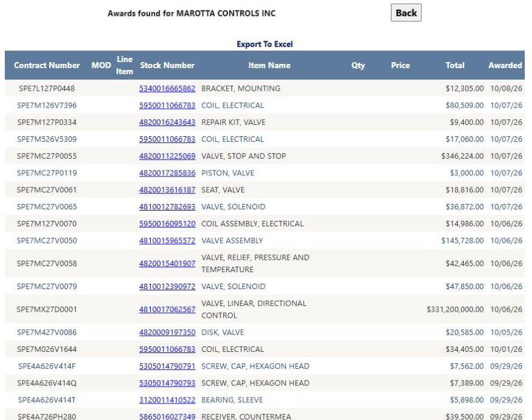Image resolution: width=532 pixels, height=420 pixels.
Task: Click the Back button
Action: [x=406, y=13]
